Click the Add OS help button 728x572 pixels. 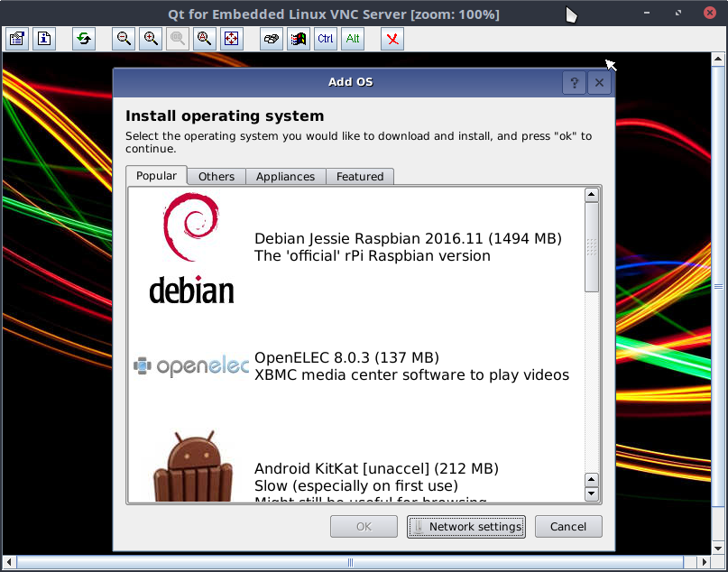click(x=574, y=83)
